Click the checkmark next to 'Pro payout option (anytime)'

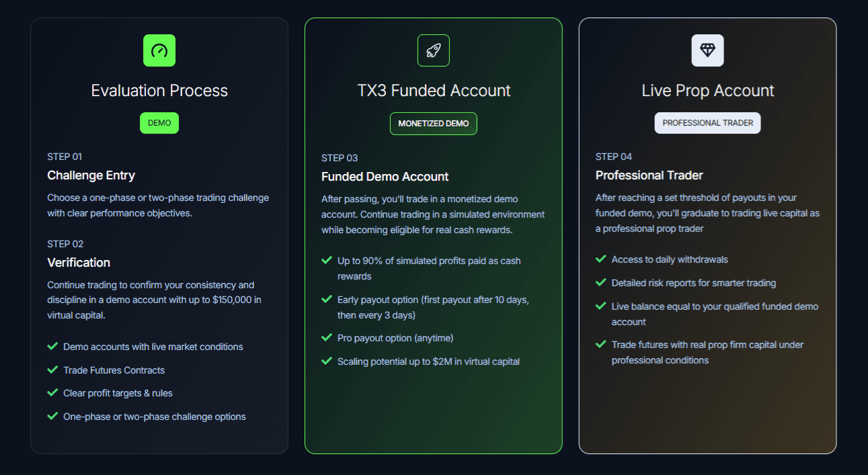point(327,338)
